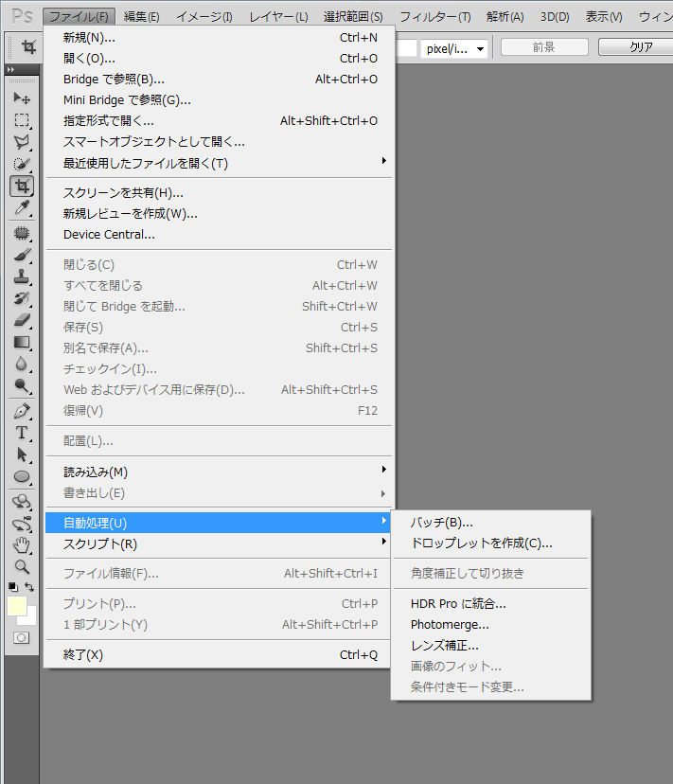Open the foreground color picker

(17, 605)
